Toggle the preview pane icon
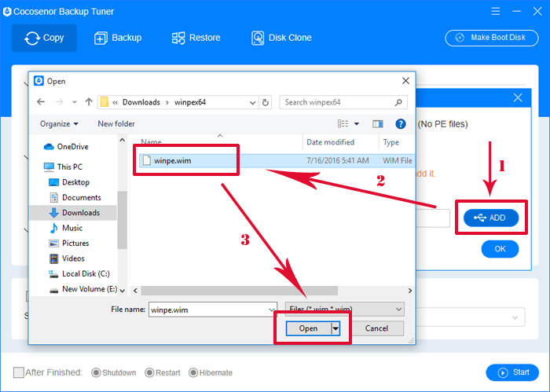 point(378,124)
